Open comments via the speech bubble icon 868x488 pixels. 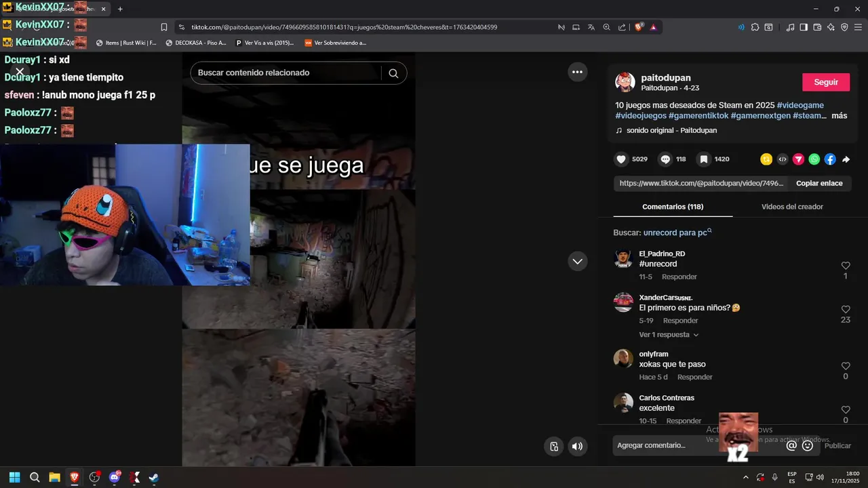pos(666,159)
